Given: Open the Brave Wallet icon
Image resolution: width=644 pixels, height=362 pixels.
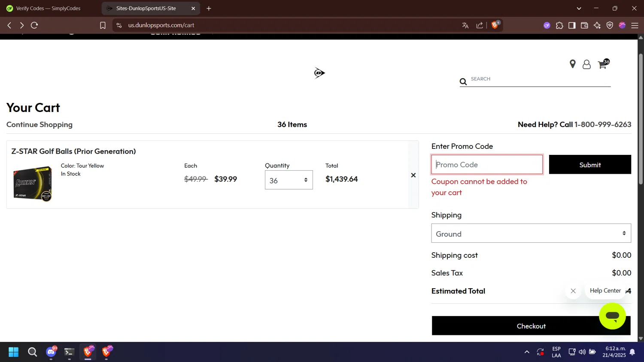Looking at the screenshot, I should click(x=584, y=25).
